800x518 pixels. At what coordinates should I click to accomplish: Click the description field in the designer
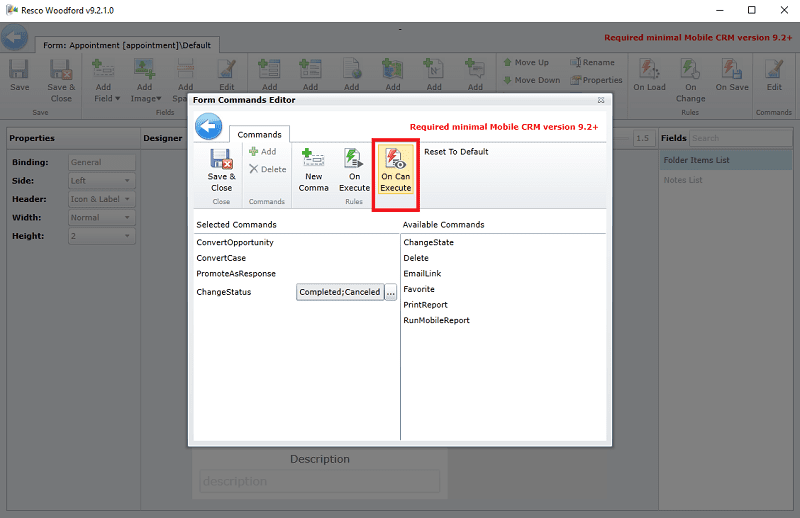point(319,481)
